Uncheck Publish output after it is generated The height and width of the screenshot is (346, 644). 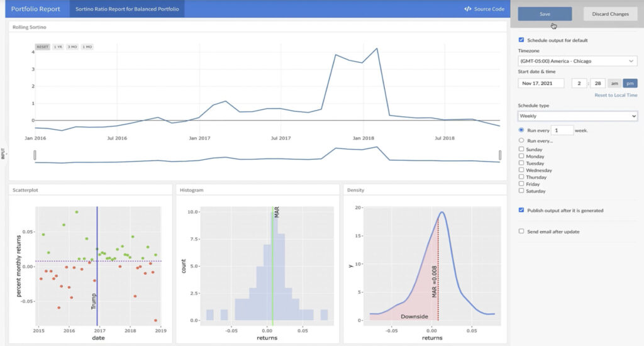(521, 210)
